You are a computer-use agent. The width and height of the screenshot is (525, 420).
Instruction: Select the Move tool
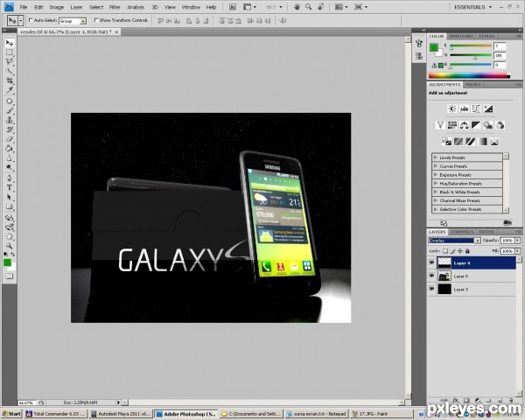[10, 43]
